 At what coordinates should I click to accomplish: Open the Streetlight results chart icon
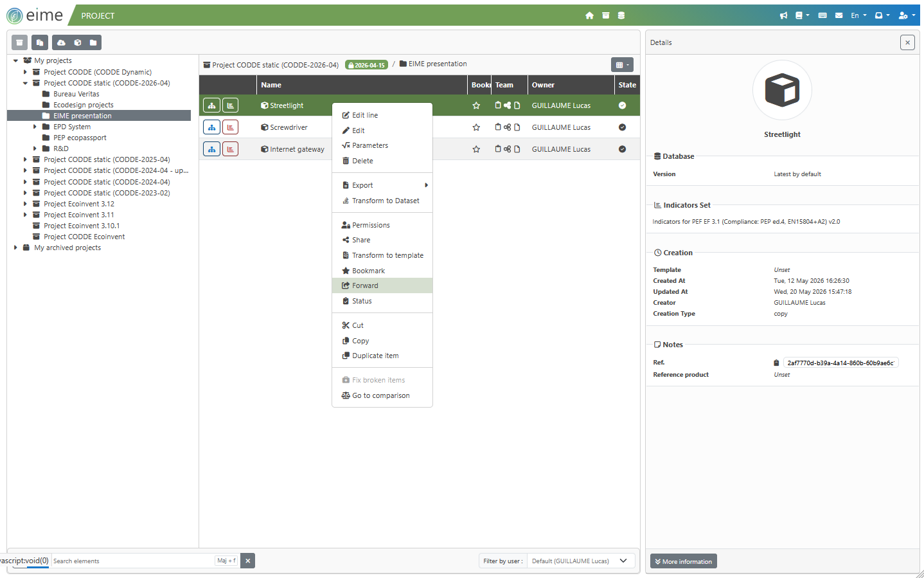pyautogui.click(x=230, y=105)
